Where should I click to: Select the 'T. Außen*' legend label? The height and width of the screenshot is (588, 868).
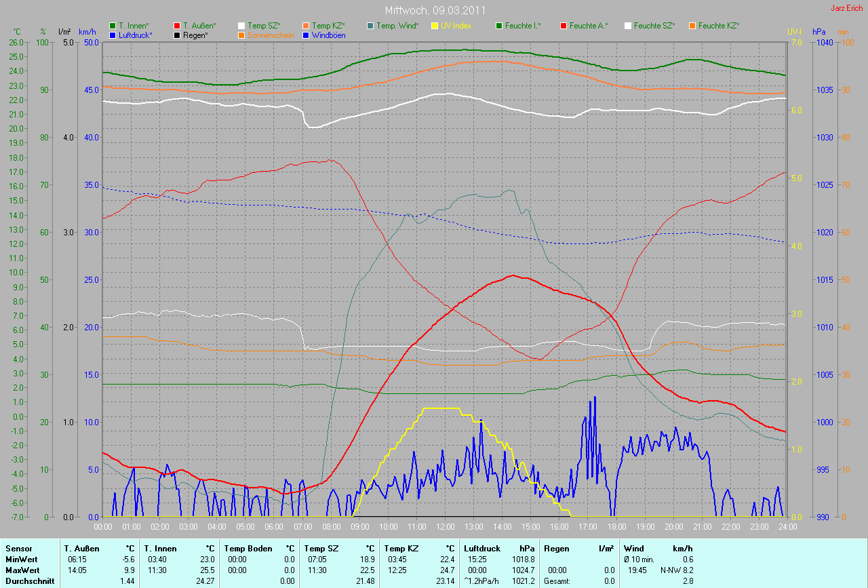tap(199, 26)
